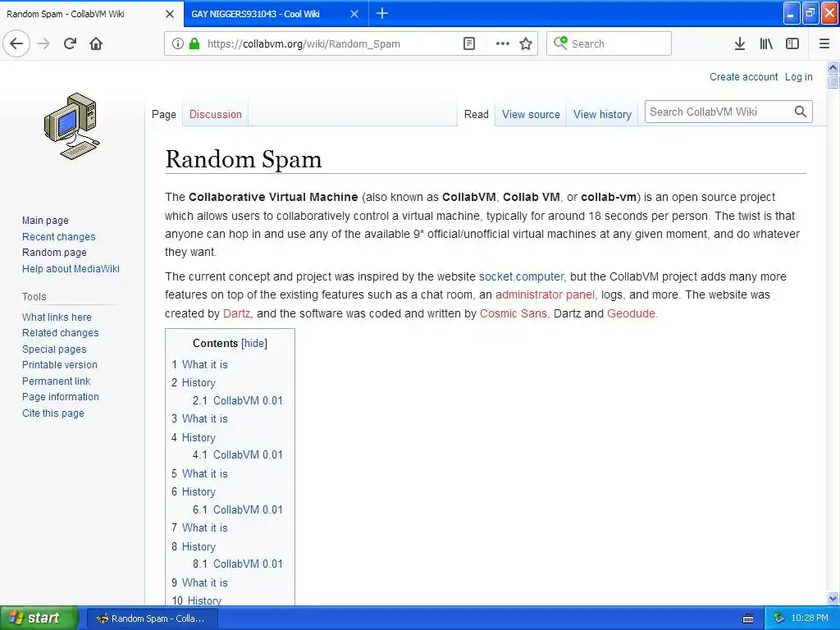The width and height of the screenshot is (840, 630).
Task: Click Related changes link
Action: (61, 333)
